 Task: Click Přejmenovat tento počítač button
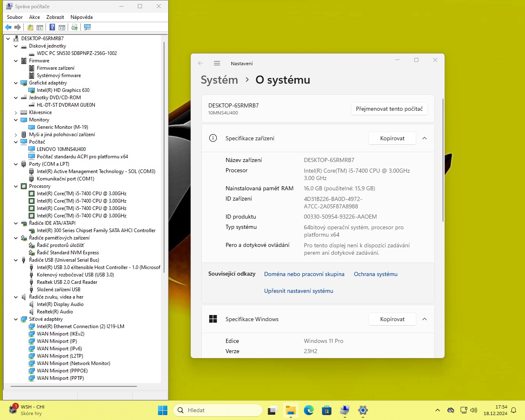point(389,109)
